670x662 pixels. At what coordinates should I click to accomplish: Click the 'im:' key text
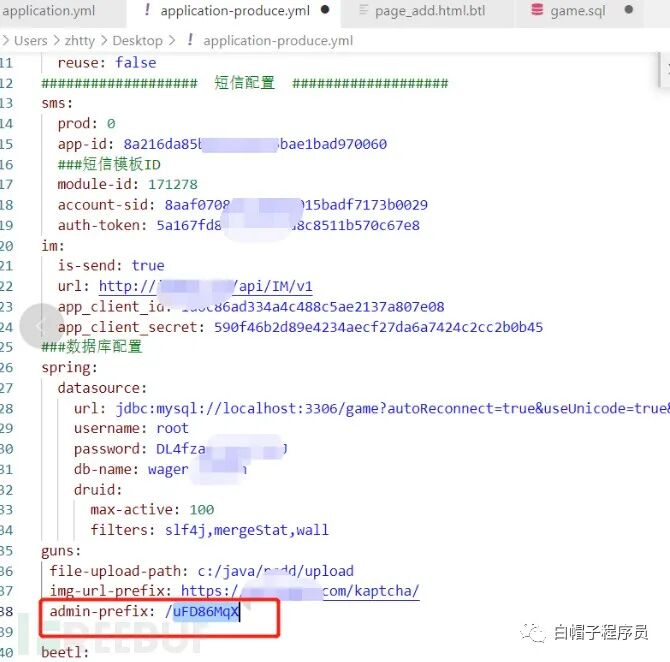click(x=53, y=246)
